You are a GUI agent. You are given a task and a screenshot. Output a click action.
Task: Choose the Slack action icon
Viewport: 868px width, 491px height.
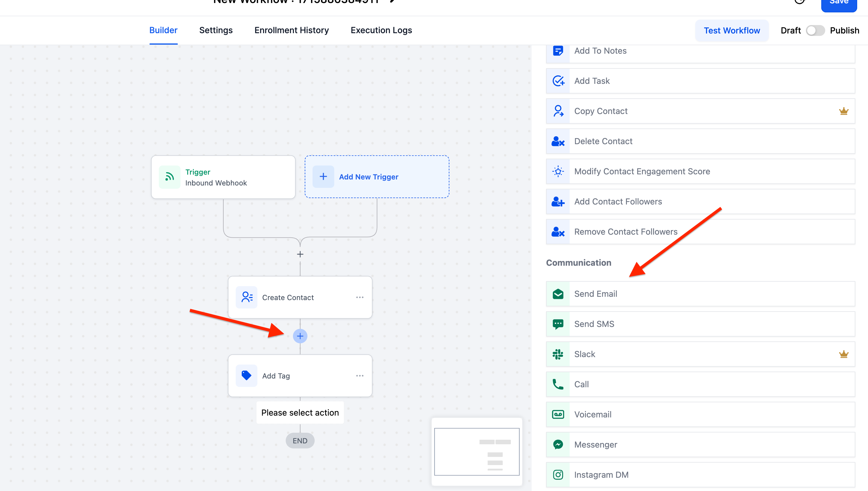558,354
